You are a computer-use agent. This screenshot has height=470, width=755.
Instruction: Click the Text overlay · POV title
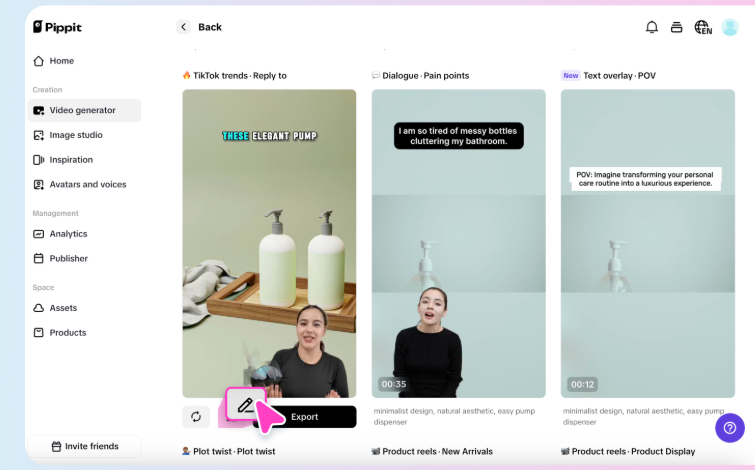click(x=620, y=76)
